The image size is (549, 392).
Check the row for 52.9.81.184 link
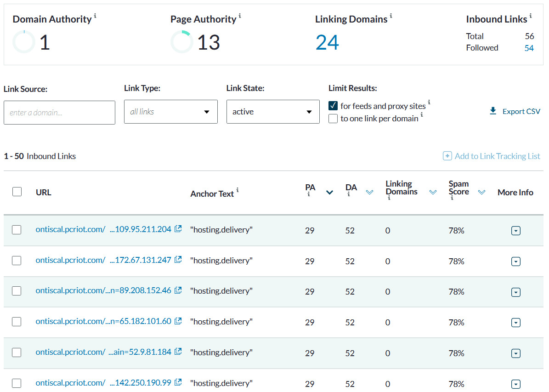coord(17,352)
